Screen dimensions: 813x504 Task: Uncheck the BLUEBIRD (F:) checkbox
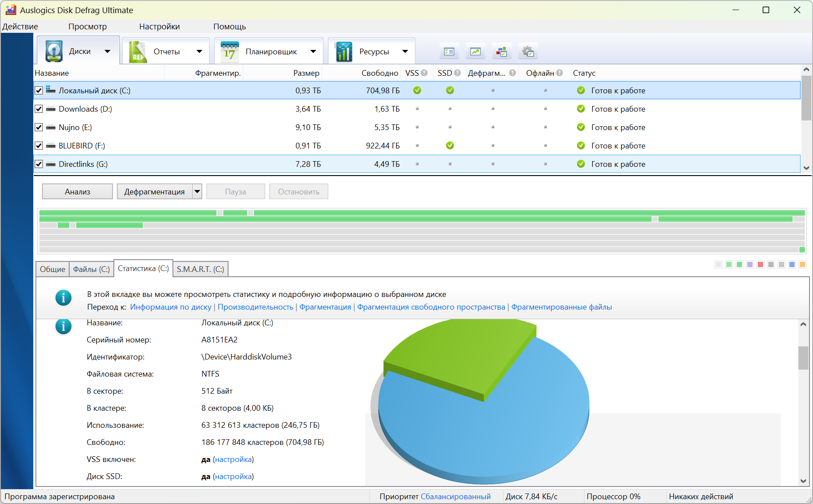[x=39, y=146]
